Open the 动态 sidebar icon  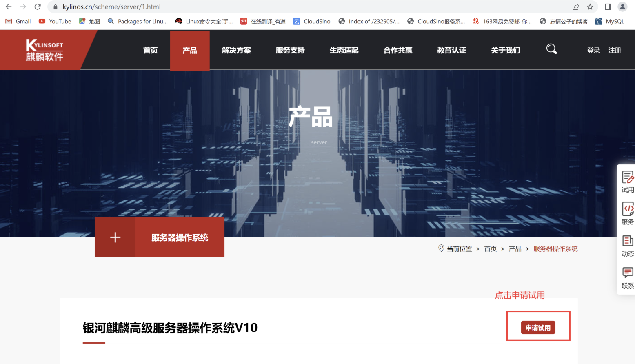pyautogui.click(x=628, y=246)
